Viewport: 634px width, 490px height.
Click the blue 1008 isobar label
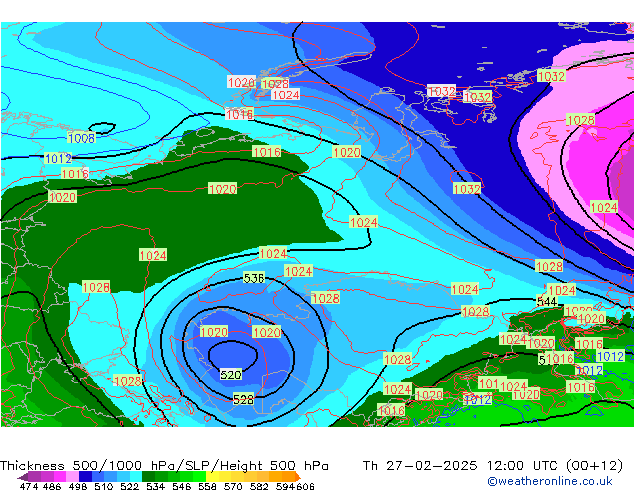point(82,138)
